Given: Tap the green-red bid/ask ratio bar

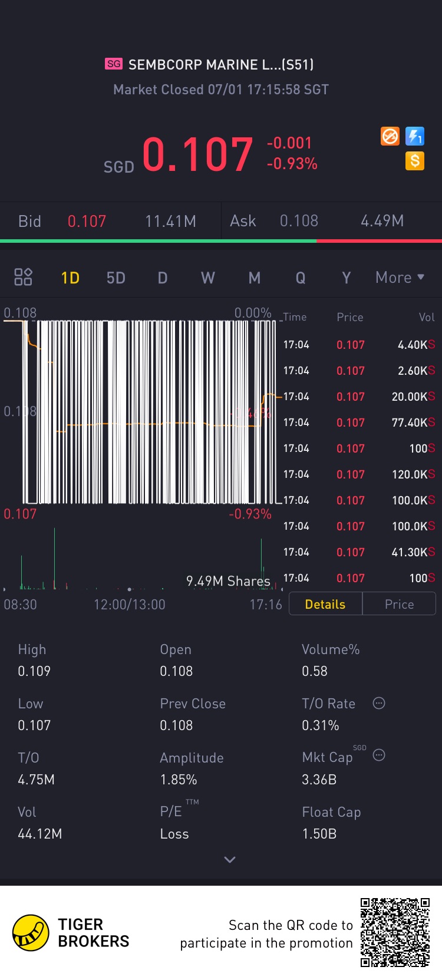Looking at the screenshot, I should [221, 241].
